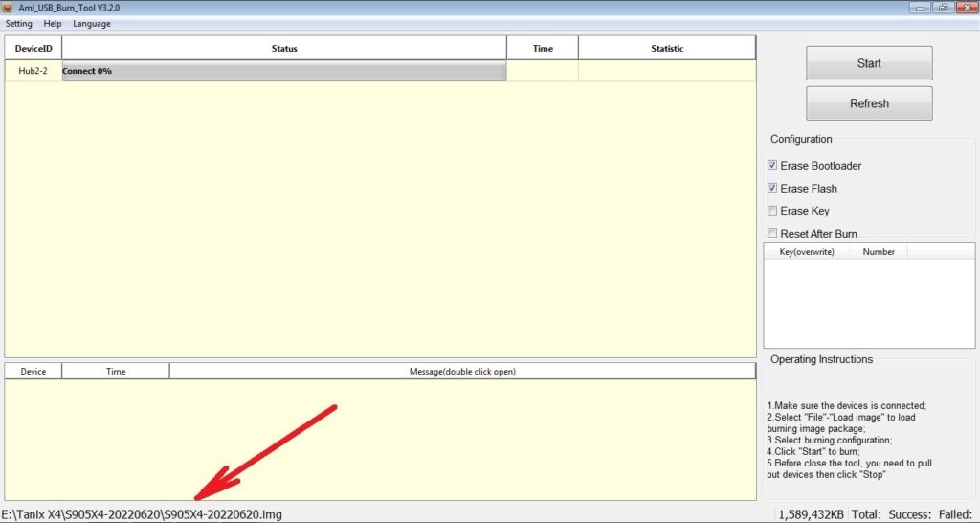The height and width of the screenshot is (523, 980).
Task: Click the Status column header
Action: (284, 48)
